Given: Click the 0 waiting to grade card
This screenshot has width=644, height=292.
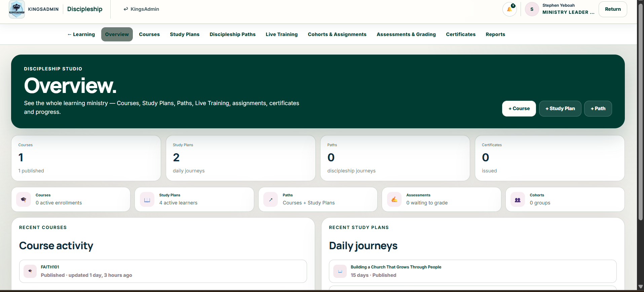Looking at the screenshot, I should click(x=442, y=199).
